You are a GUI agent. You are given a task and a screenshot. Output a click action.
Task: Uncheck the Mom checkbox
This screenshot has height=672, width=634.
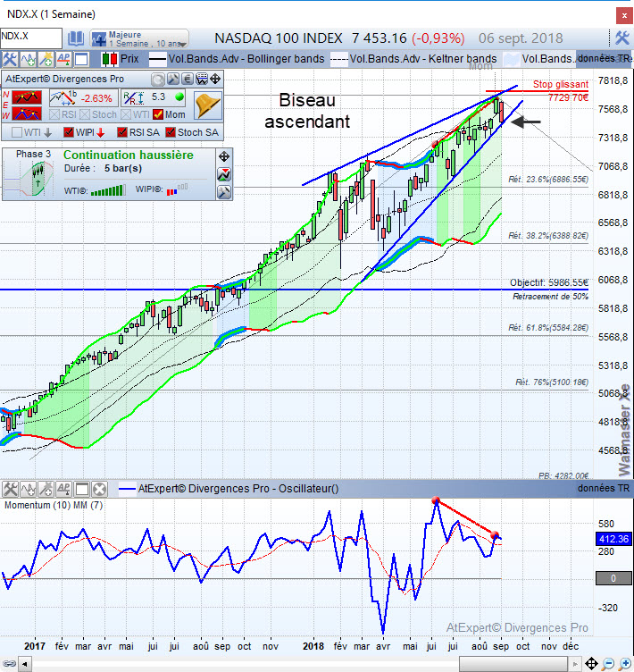tap(158, 114)
